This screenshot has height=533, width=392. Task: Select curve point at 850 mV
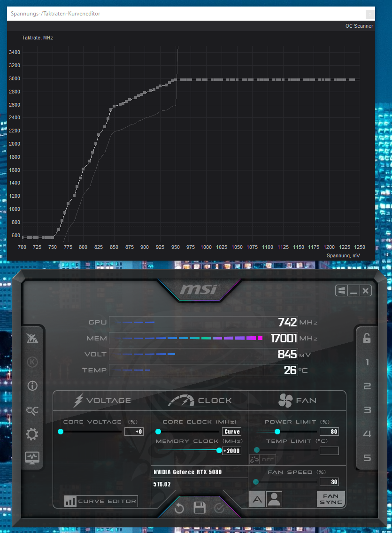pyautogui.click(x=114, y=107)
